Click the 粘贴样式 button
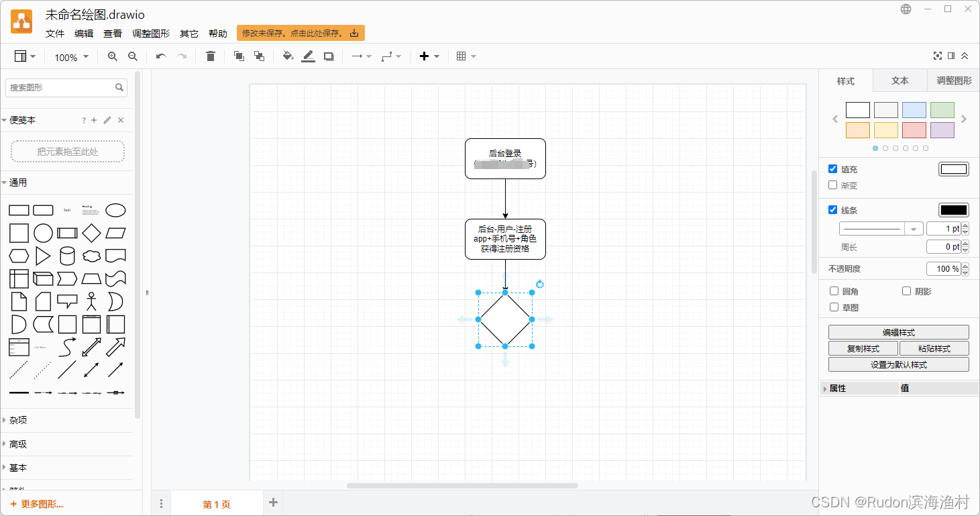980x516 pixels. [934, 348]
